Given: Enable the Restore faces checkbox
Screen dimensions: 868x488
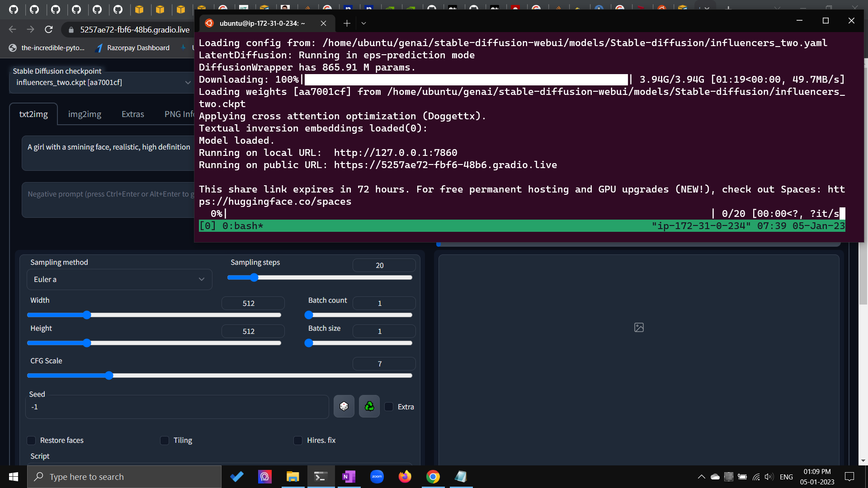Looking at the screenshot, I should click(31, 440).
